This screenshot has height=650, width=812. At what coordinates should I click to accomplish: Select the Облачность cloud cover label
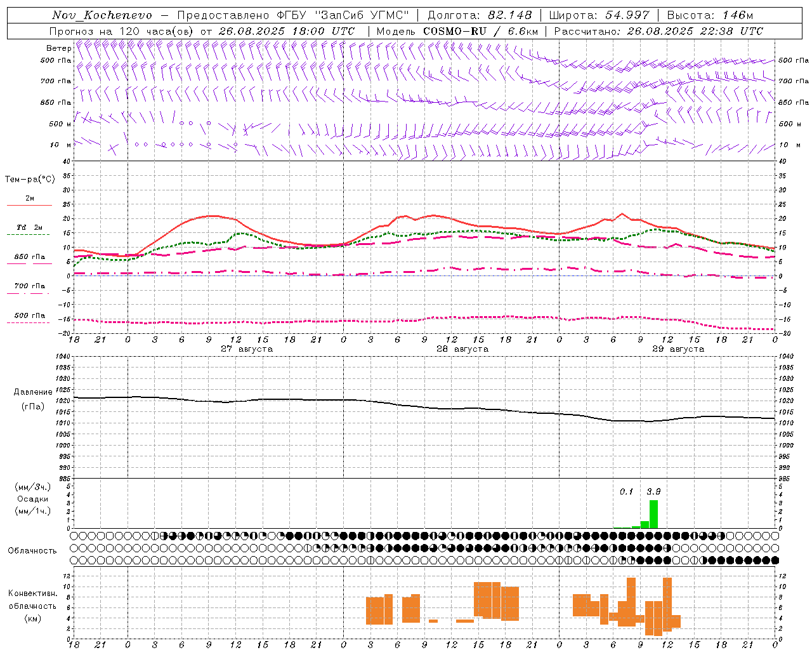[x=32, y=551]
